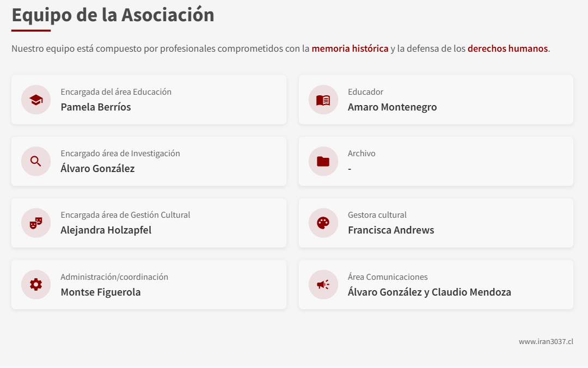The width and height of the screenshot is (588, 368).
Task: Click the megaphone icon for Área Comunicaciones
Action: click(x=323, y=284)
